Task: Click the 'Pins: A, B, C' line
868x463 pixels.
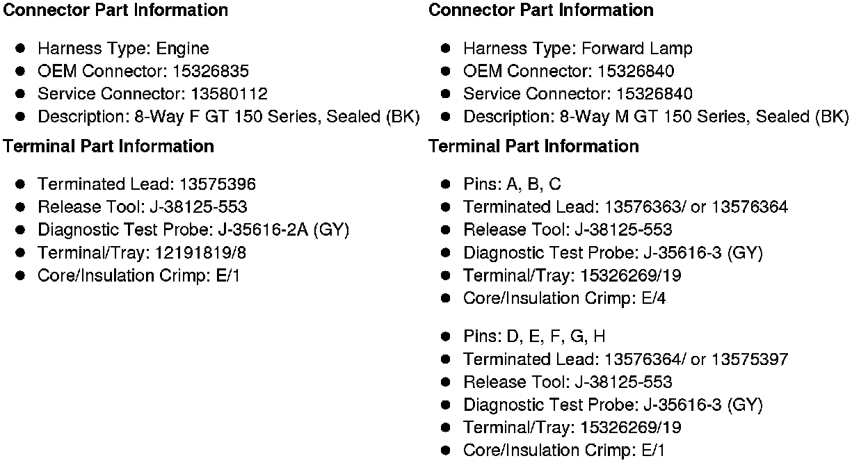Action: point(512,184)
